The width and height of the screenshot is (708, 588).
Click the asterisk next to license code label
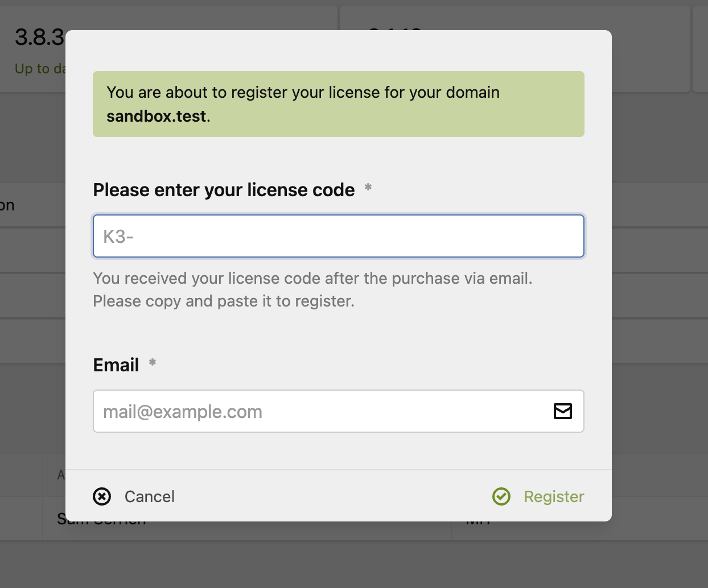click(x=368, y=188)
